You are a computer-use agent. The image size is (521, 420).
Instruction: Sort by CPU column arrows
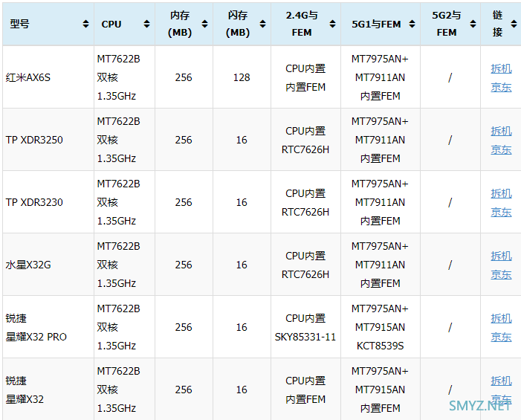tap(146, 24)
